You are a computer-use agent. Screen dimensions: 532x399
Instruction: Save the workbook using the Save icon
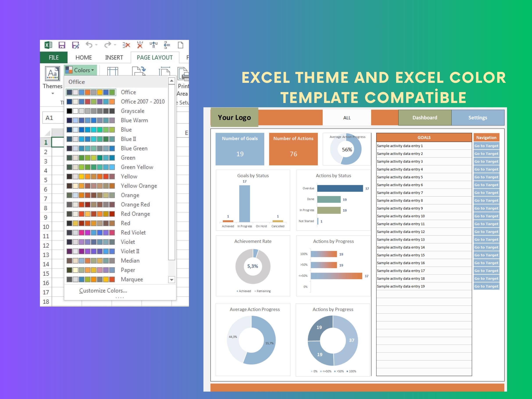coord(62,45)
